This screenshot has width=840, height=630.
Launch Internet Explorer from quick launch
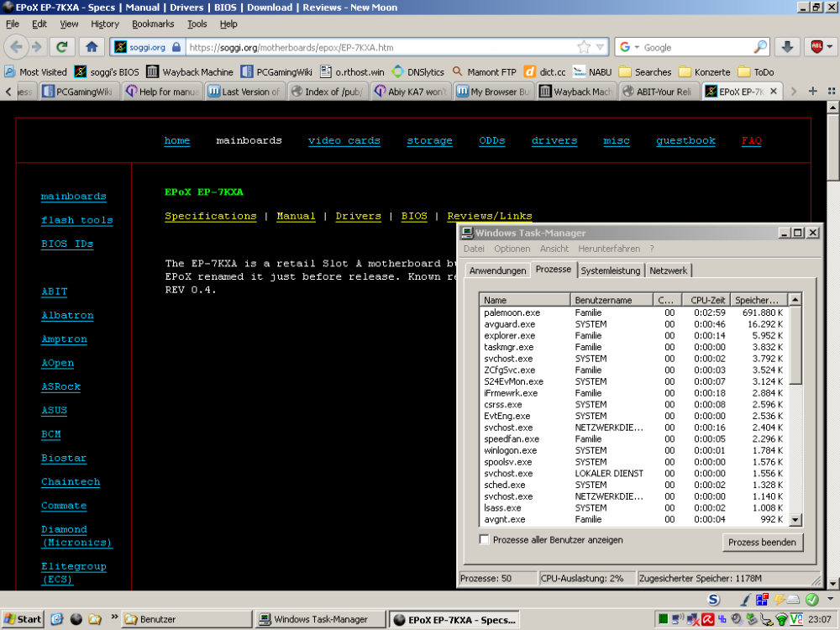point(57,619)
